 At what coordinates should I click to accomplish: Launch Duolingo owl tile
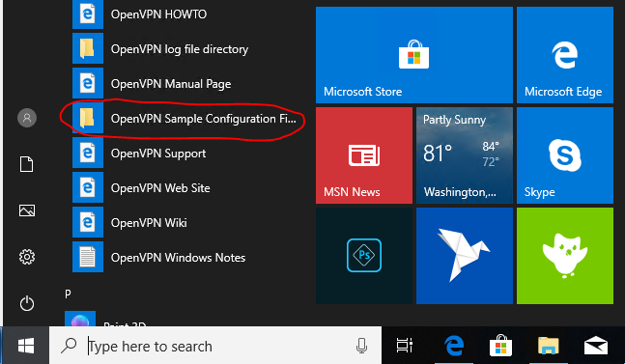click(565, 256)
